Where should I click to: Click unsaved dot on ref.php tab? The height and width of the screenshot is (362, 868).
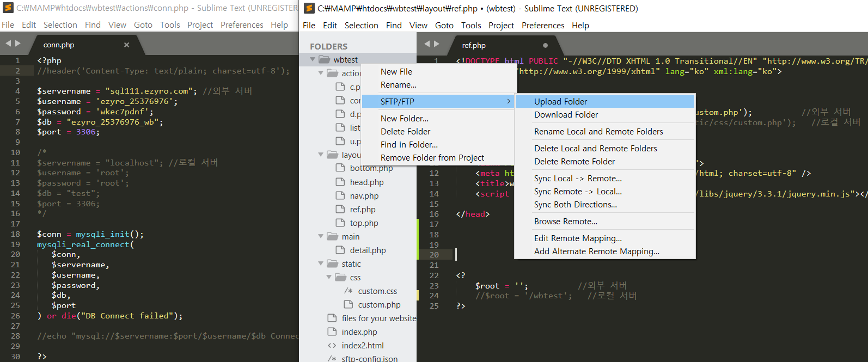(545, 45)
